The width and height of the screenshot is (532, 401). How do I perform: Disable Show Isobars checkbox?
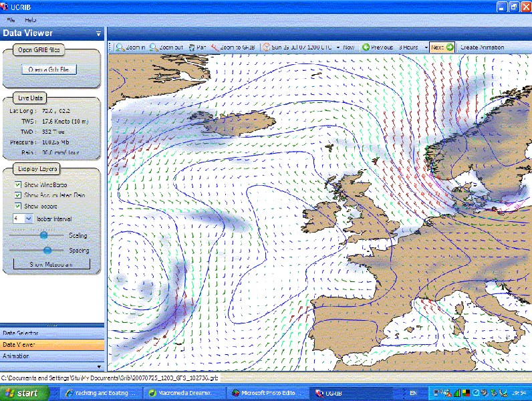17,207
